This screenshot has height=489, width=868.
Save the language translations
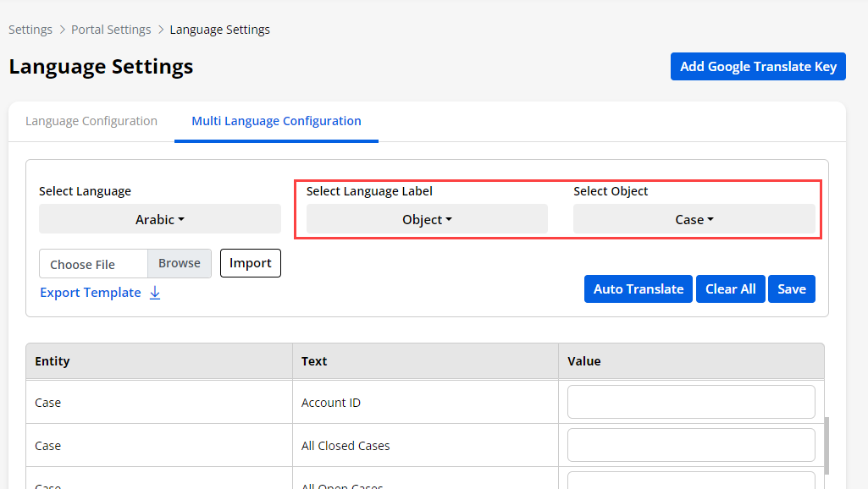(791, 288)
